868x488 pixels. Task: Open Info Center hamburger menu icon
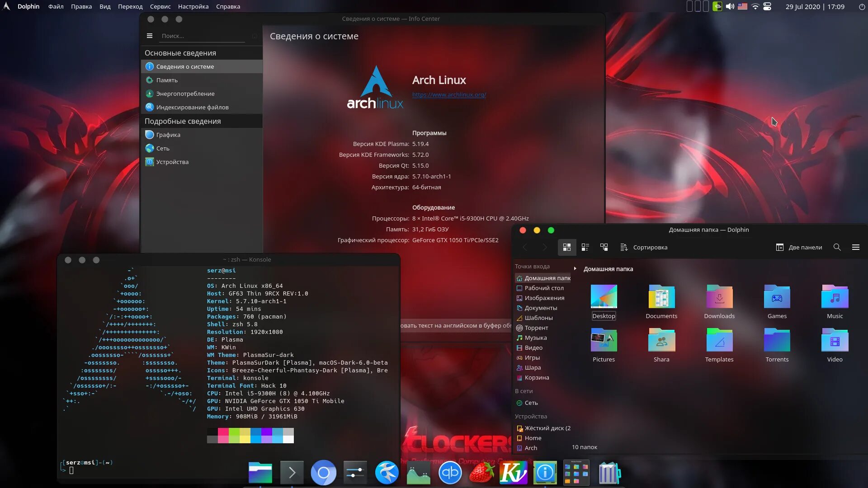(150, 36)
